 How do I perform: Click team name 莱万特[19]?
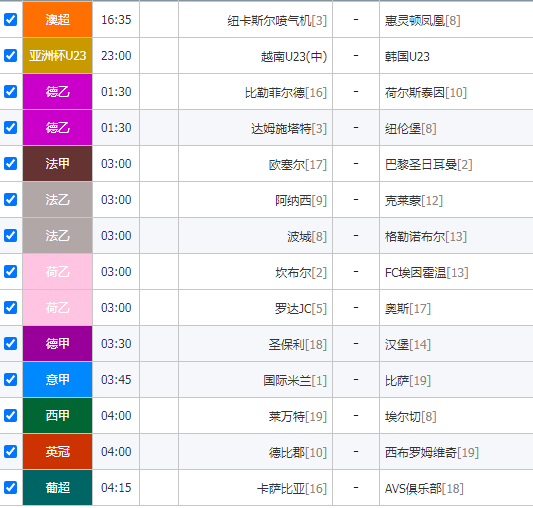pyautogui.click(x=297, y=417)
